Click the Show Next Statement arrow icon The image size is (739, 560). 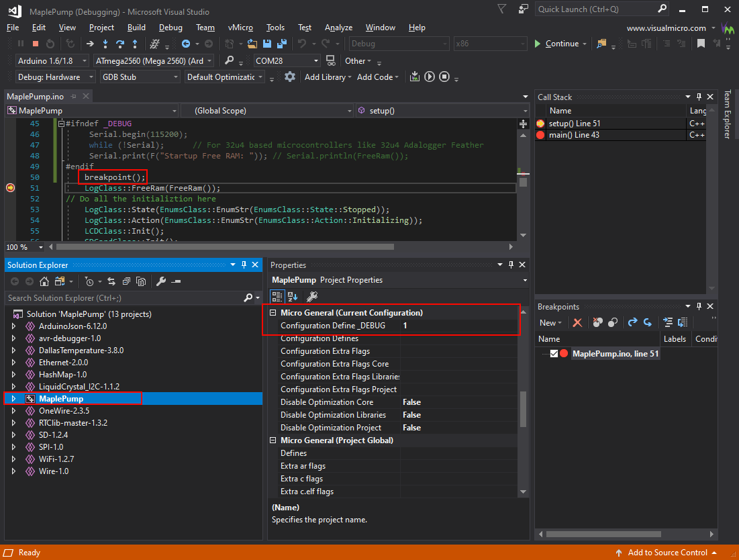90,44
